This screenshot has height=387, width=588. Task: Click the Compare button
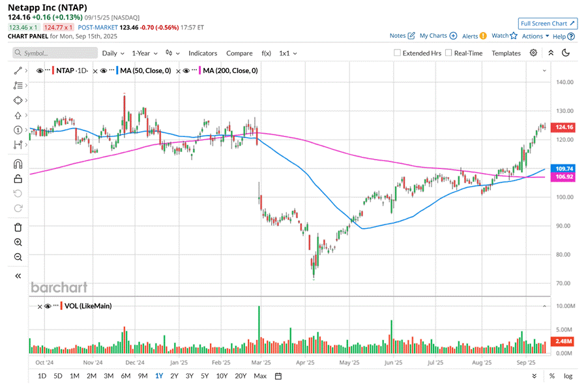(239, 54)
